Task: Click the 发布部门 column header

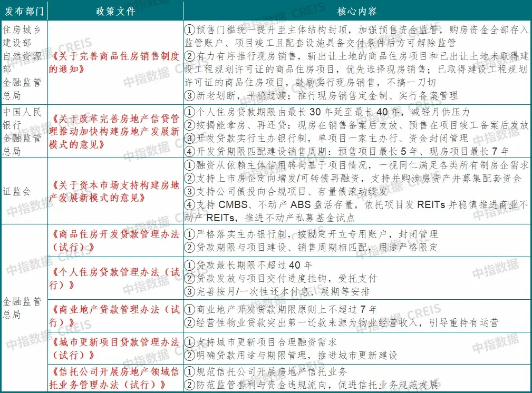Action: [24, 11]
